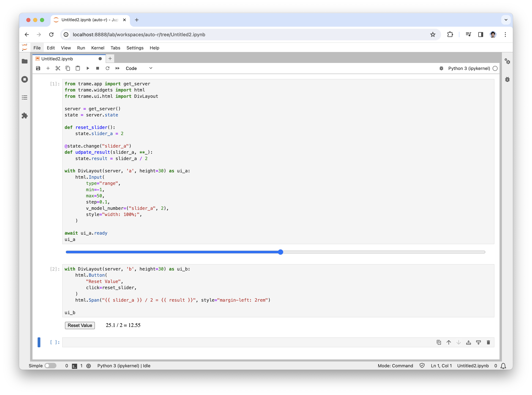Cut selected cell with scissors icon
The height and width of the screenshot is (395, 532).
58,68
